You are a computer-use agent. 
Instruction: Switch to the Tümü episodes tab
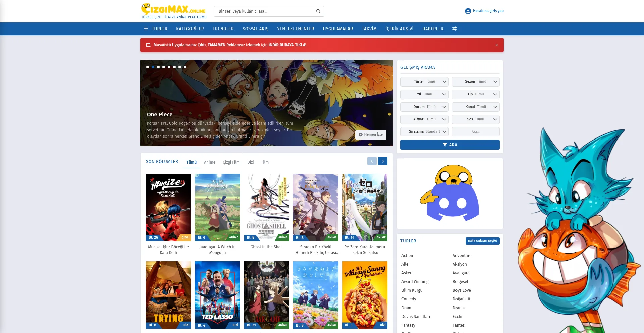point(192,162)
